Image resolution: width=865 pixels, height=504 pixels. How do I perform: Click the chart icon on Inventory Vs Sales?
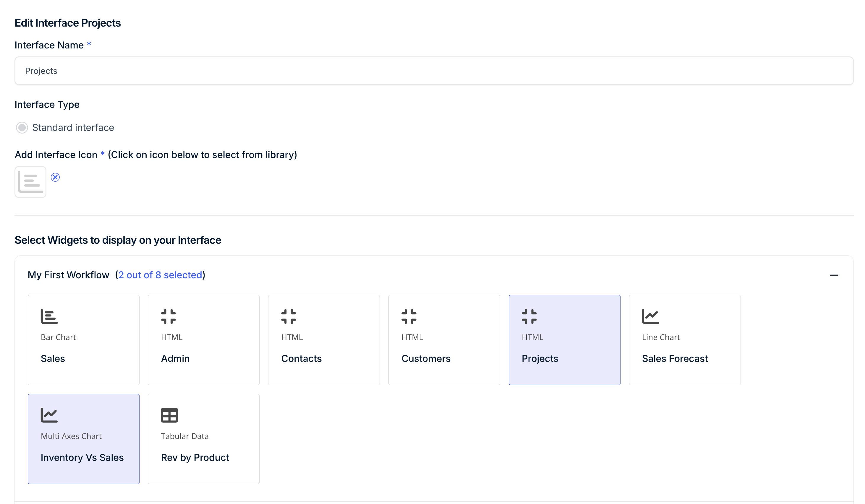tap(49, 415)
